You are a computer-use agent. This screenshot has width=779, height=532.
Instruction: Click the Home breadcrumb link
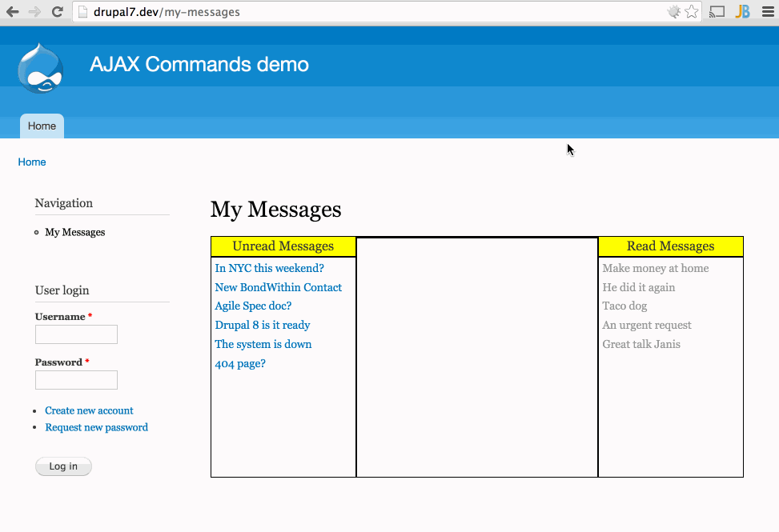[31, 162]
